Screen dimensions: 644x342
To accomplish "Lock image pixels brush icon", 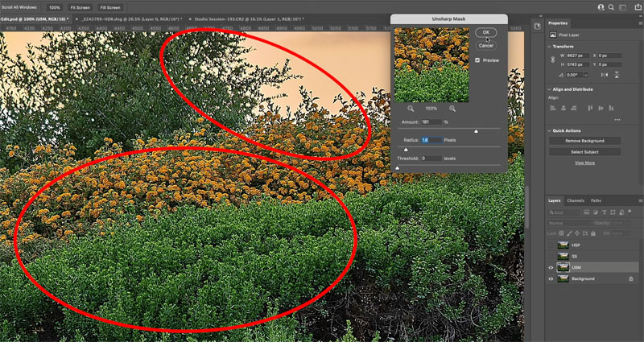I will 569,233.
